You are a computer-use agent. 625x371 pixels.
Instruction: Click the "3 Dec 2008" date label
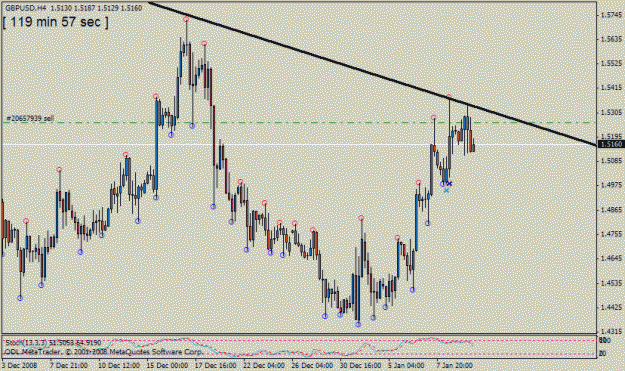click(20, 365)
